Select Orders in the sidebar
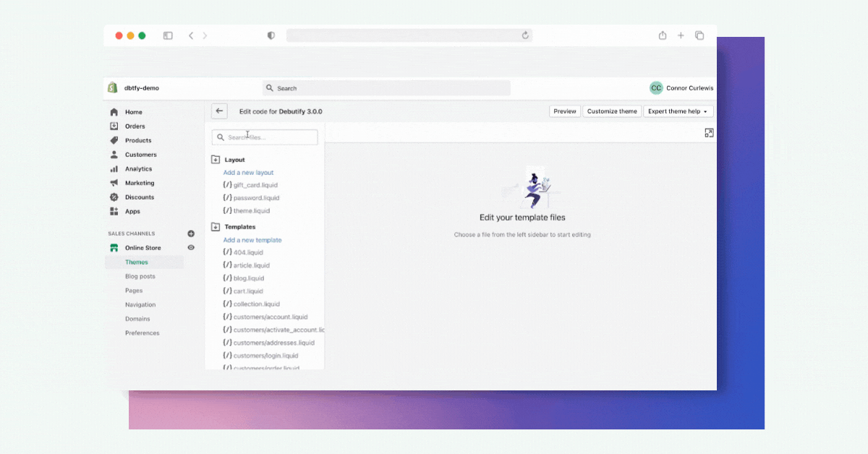The width and height of the screenshot is (868, 454). 135,127
